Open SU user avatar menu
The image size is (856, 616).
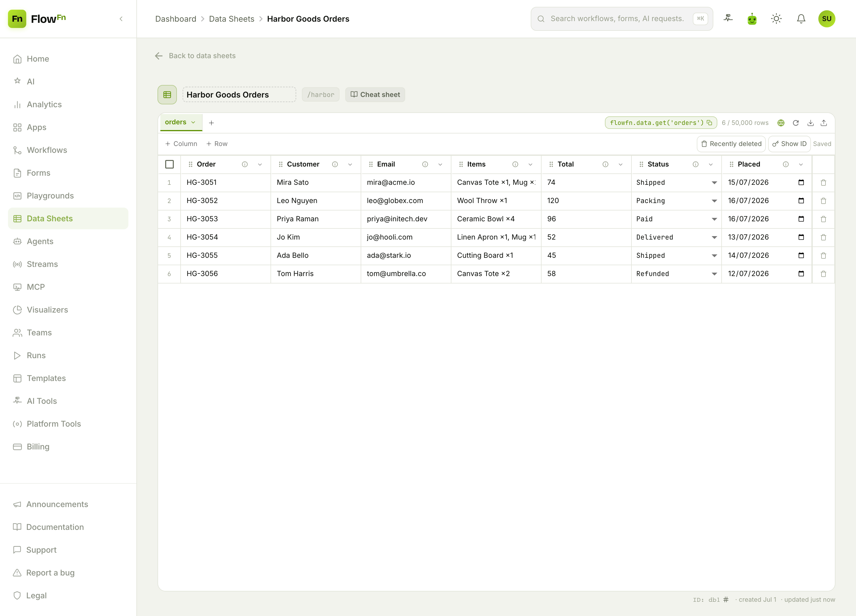[827, 19]
